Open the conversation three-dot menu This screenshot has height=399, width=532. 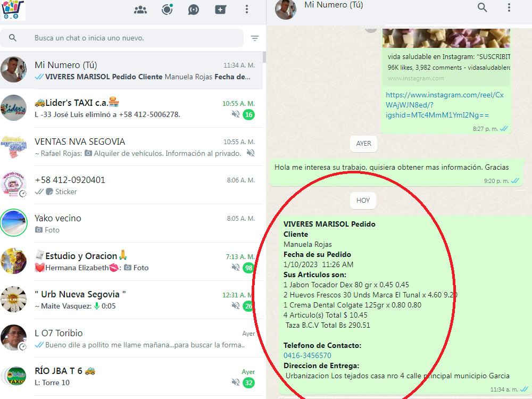coord(509,7)
